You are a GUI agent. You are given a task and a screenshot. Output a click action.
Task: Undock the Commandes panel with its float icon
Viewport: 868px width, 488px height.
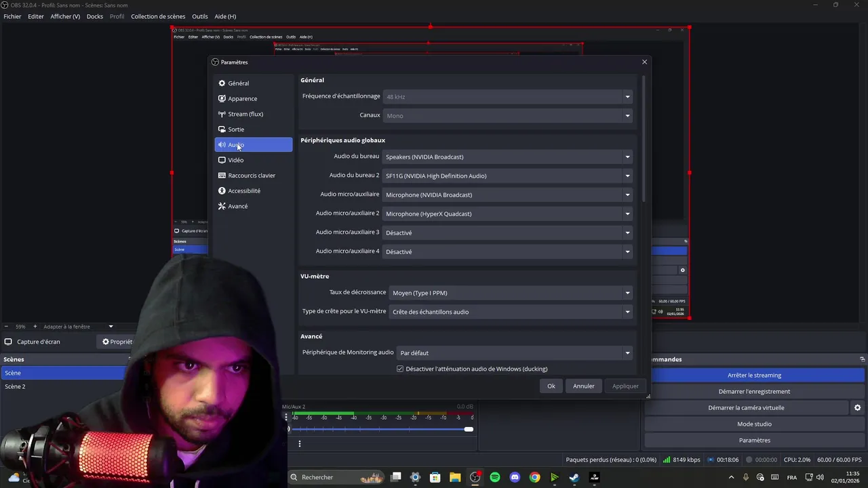[x=862, y=359]
